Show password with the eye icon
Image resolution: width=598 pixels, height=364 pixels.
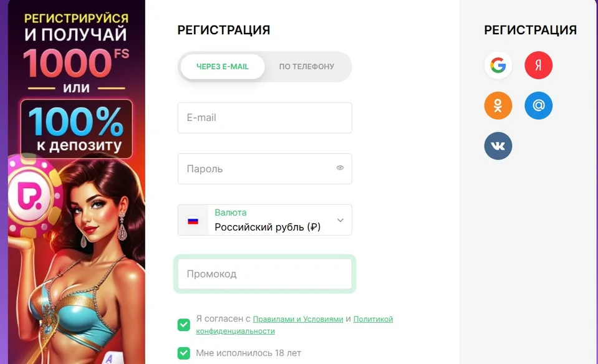340,168
